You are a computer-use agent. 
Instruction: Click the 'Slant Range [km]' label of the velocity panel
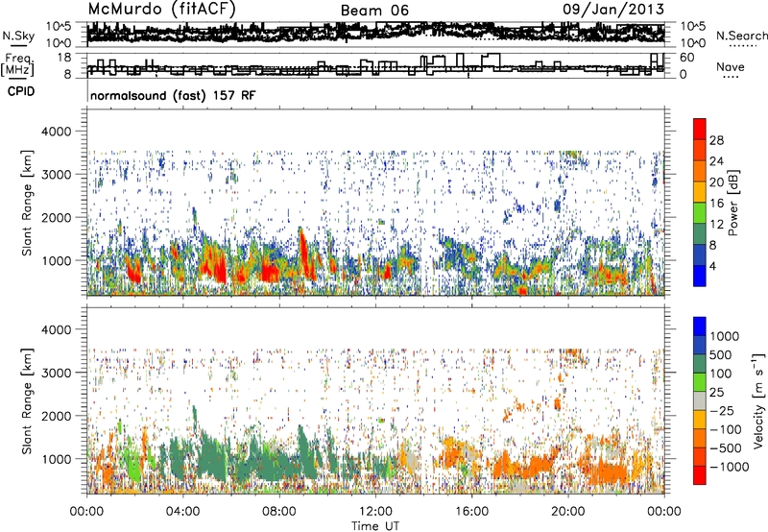point(27,400)
